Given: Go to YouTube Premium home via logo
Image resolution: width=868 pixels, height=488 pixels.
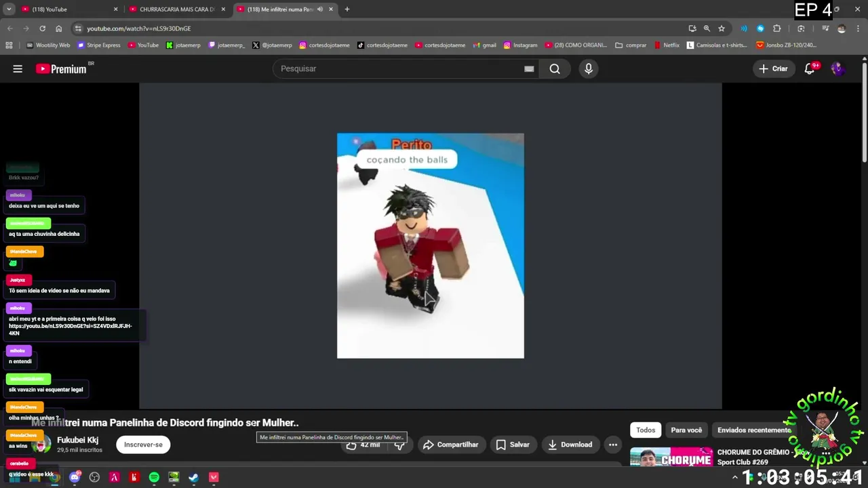Looking at the screenshot, I should (x=62, y=68).
